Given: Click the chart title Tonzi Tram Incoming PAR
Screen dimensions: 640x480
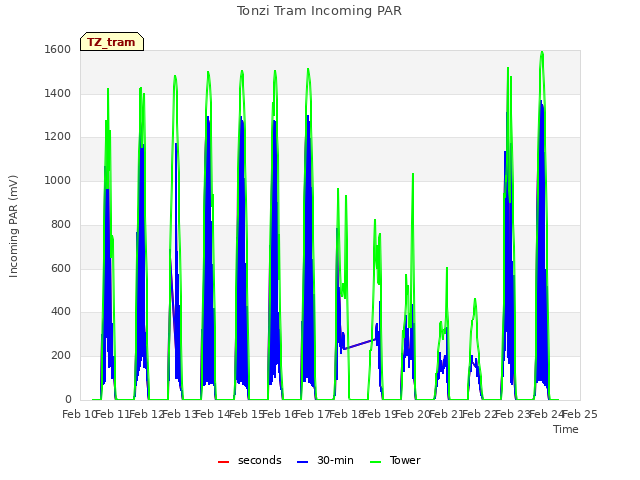Looking at the screenshot, I should click(319, 11).
